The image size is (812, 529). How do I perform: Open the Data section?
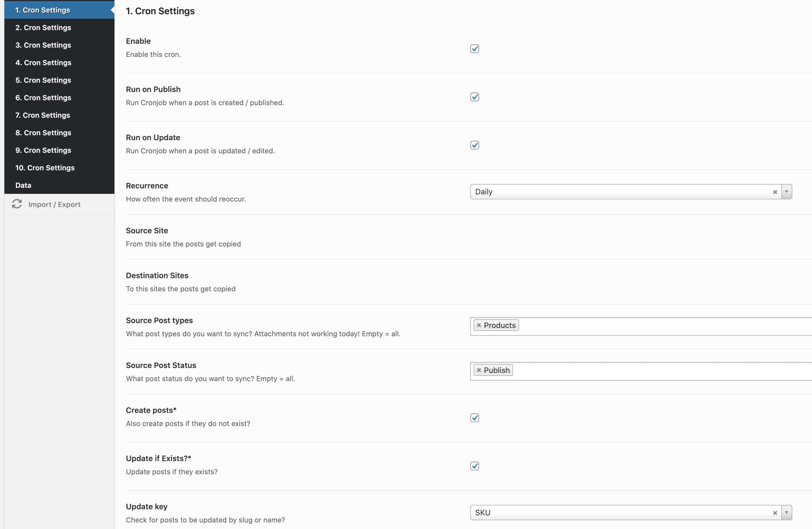[x=23, y=185]
